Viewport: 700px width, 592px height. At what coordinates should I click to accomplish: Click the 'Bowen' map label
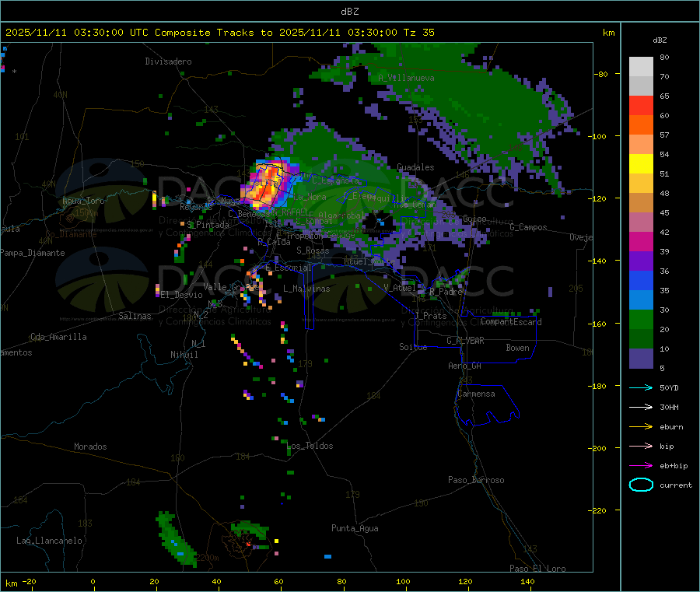(x=518, y=348)
